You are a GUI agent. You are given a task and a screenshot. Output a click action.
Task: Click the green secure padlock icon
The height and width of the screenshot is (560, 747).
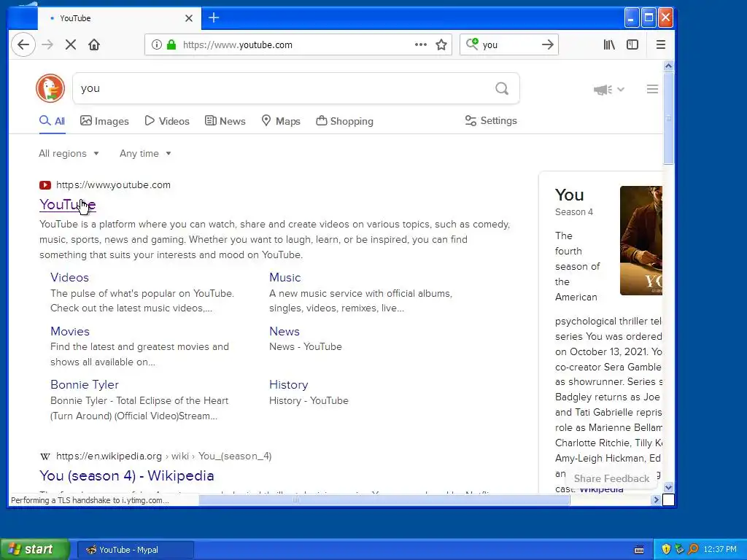tap(171, 44)
